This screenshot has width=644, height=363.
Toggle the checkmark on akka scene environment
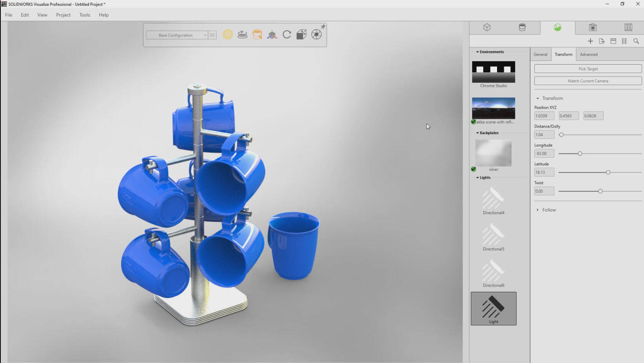coord(473,122)
